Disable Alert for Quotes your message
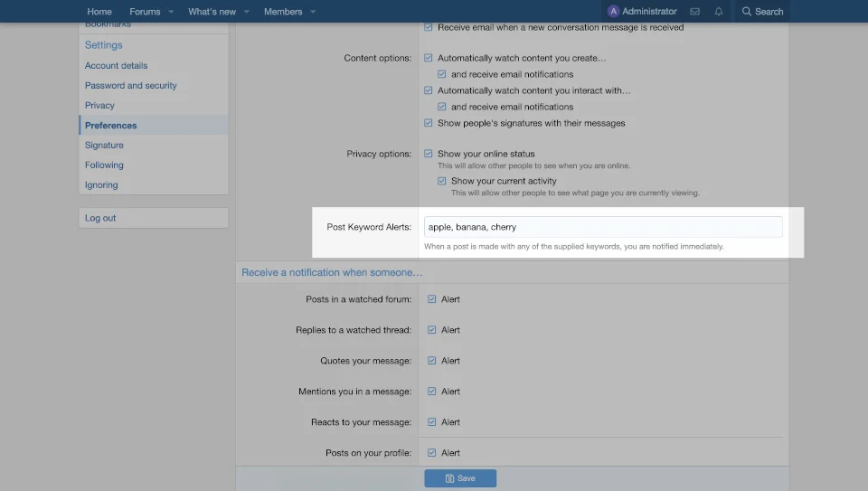This screenshot has width=868, height=491. point(432,361)
